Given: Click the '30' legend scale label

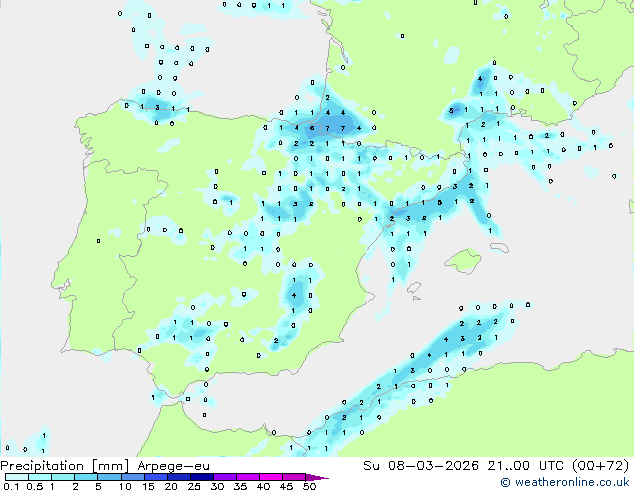Looking at the screenshot, I should click(217, 486).
